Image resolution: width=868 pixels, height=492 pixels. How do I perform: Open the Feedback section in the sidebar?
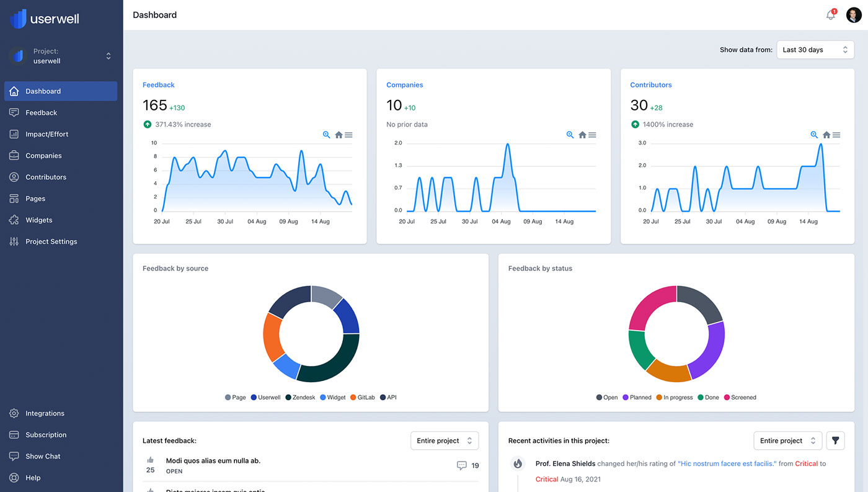[x=41, y=112]
